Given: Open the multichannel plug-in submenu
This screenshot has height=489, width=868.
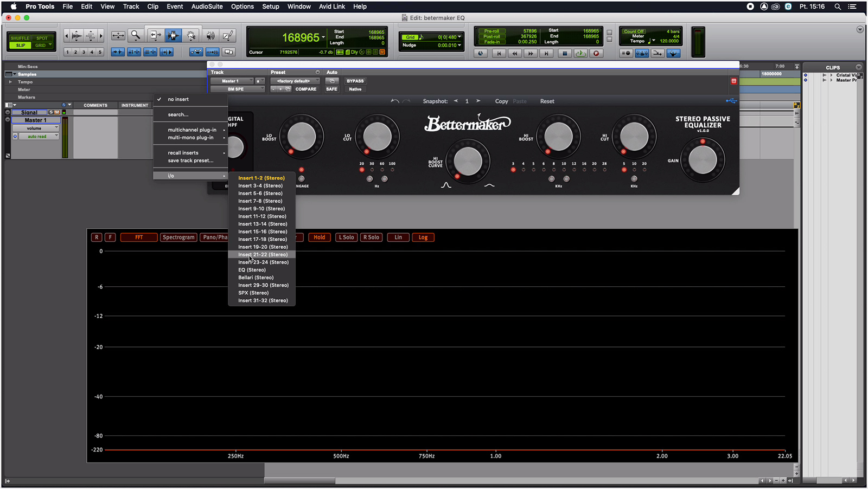Looking at the screenshot, I should click(x=191, y=130).
